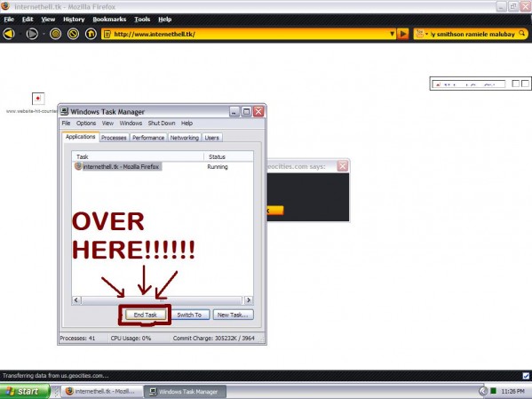Click the 11:26 PM system clock

(512, 392)
